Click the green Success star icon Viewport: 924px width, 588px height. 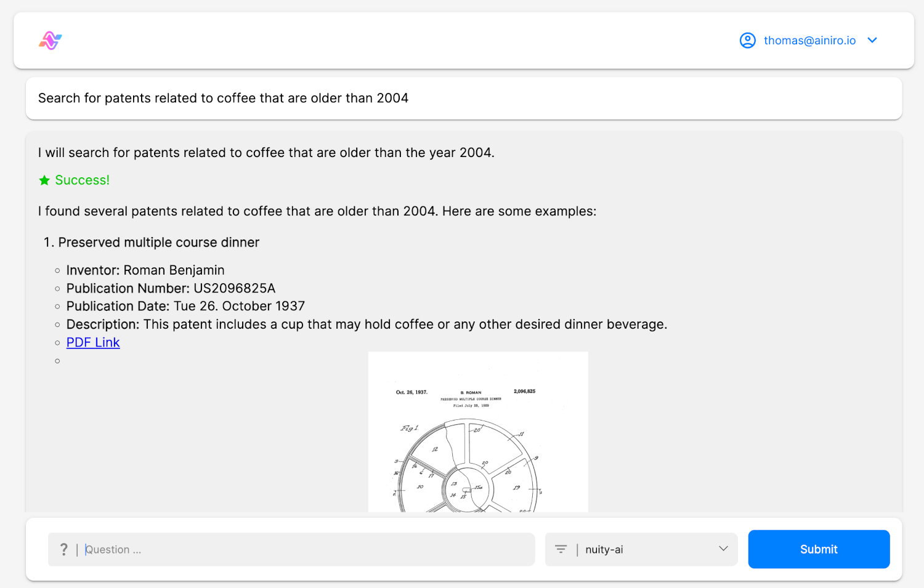pos(44,180)
